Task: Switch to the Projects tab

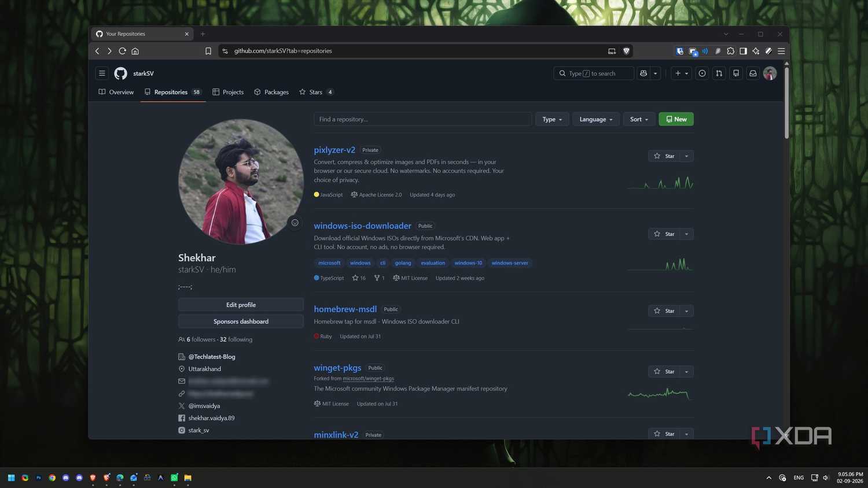Action: pyautogui.click(x=228, y=92)
